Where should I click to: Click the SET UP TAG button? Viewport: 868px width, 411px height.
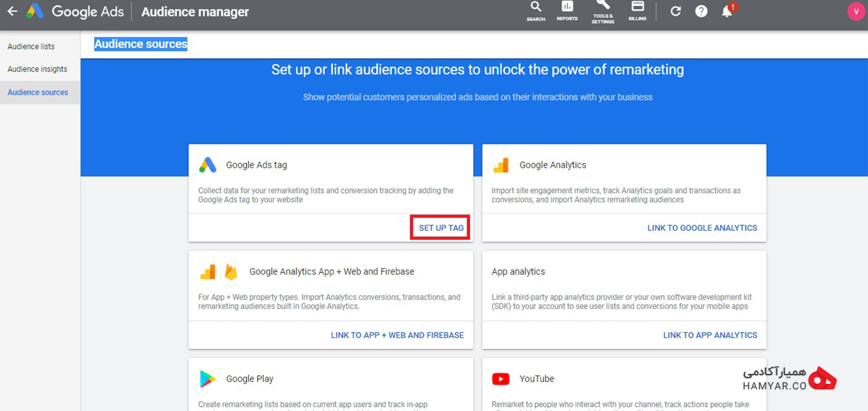tap(441, 228)
